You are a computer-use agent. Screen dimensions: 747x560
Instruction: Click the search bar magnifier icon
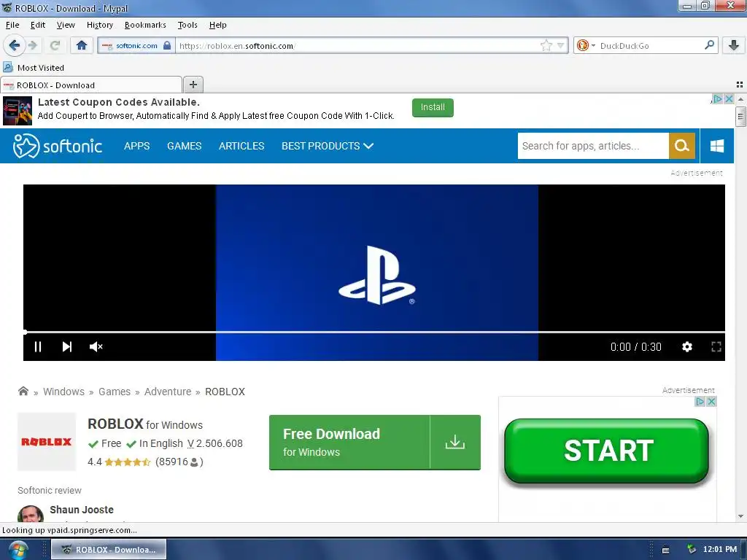709,44
